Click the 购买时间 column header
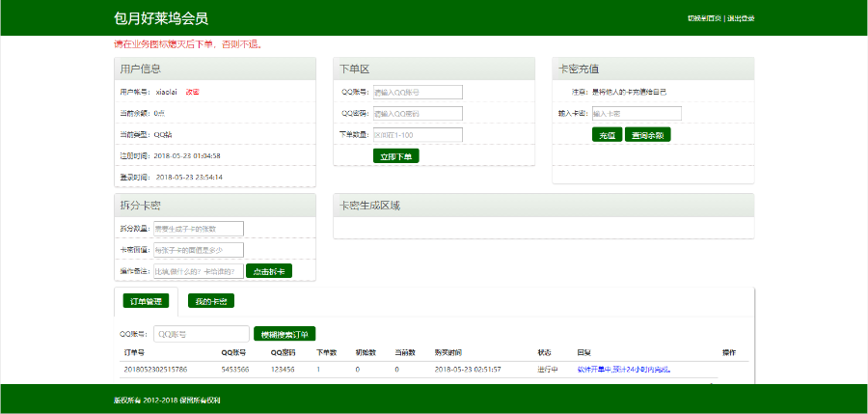The image size is (868, 414). pyautogui.click(x=448, y=352)
